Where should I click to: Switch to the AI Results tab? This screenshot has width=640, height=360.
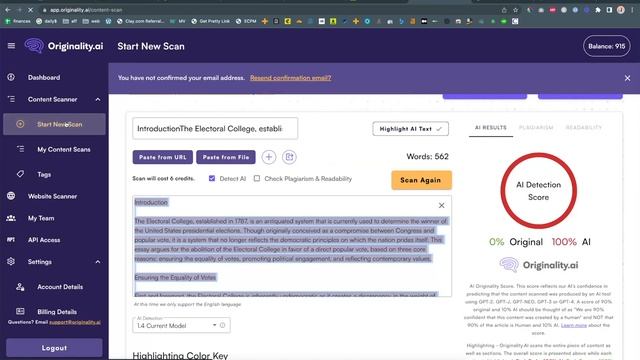(x=491, y=128)
